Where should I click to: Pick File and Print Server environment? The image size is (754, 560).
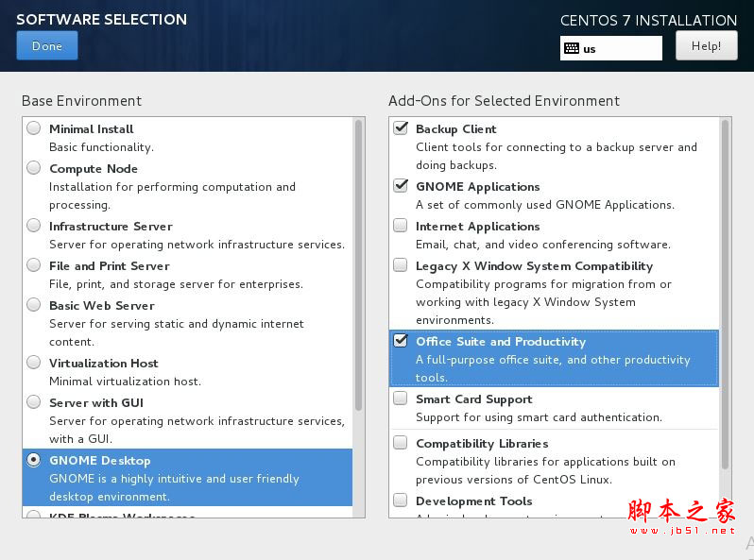click(x=34, y=265)
